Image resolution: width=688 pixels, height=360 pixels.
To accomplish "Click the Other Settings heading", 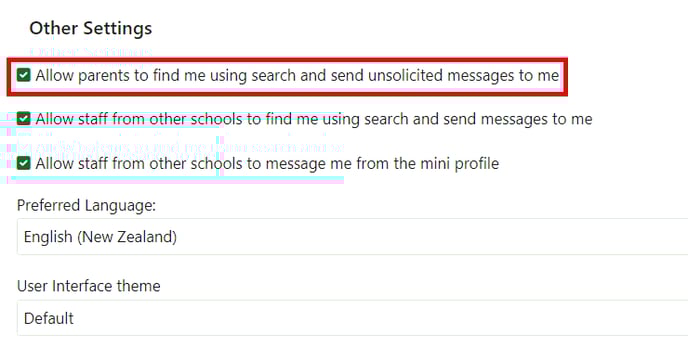I will pos(91,28).
